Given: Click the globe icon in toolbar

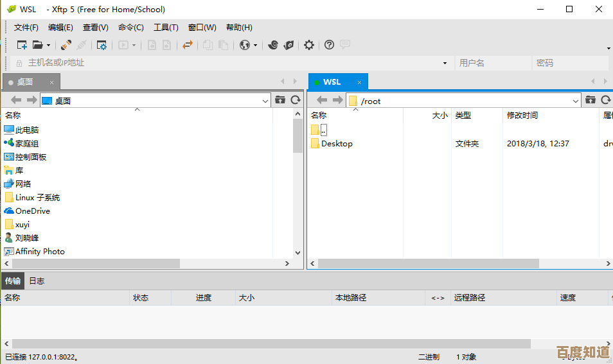Looking at the screenshot, I should (x=244, y=45).
